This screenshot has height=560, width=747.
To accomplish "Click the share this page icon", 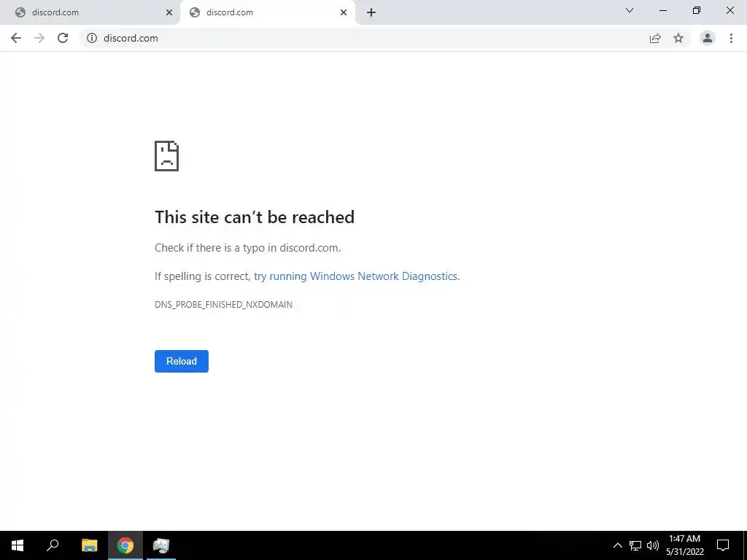I will click(x=655, y=38).
